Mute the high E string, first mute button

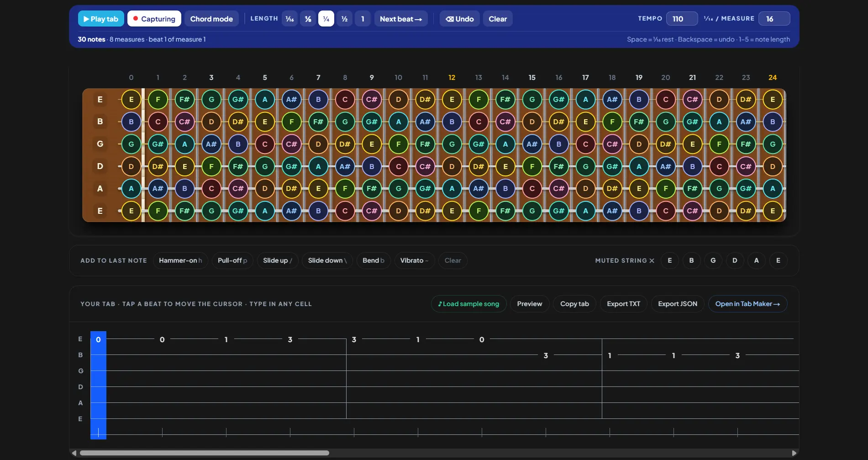point(670,260)
